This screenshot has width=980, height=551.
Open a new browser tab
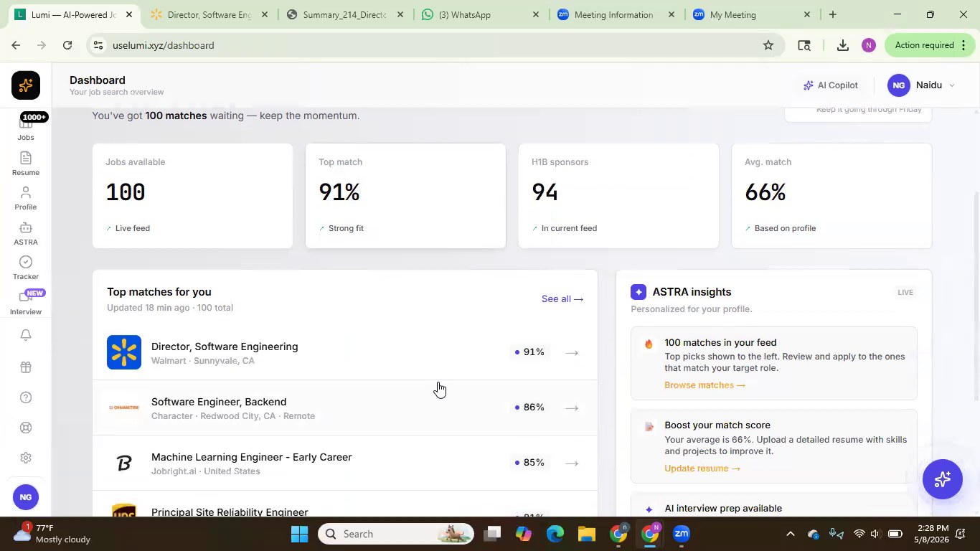click(x=833, y=14)
